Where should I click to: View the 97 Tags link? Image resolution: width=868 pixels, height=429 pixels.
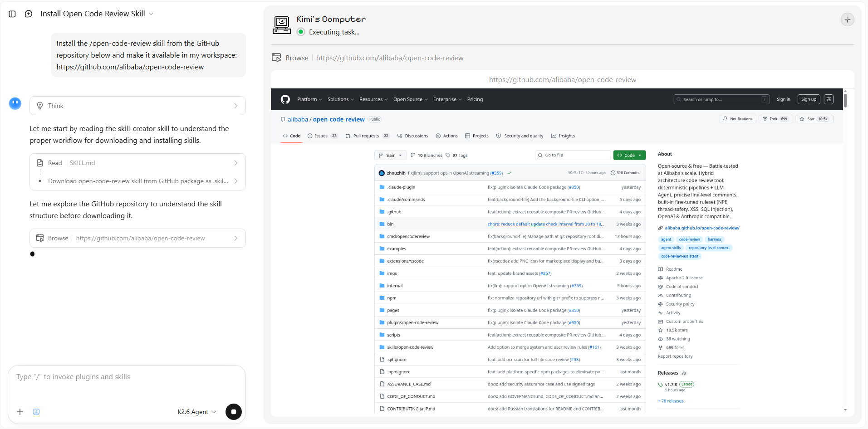coord(456,156)
